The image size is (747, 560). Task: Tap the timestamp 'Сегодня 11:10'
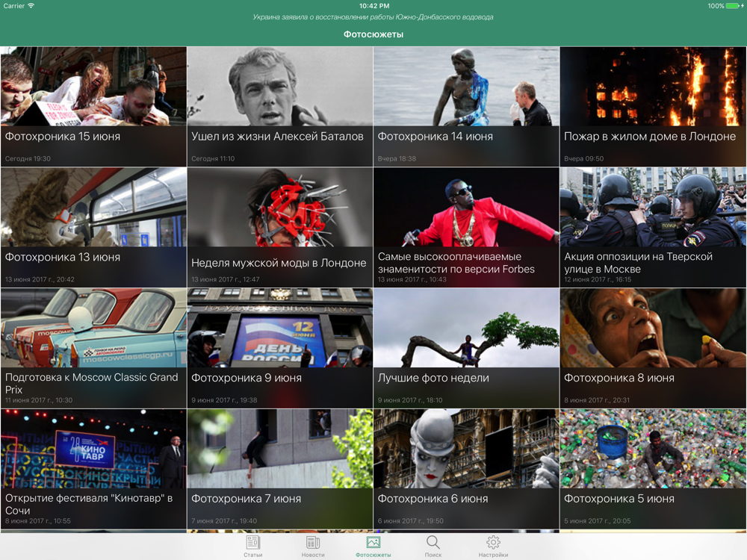point(213,158)
